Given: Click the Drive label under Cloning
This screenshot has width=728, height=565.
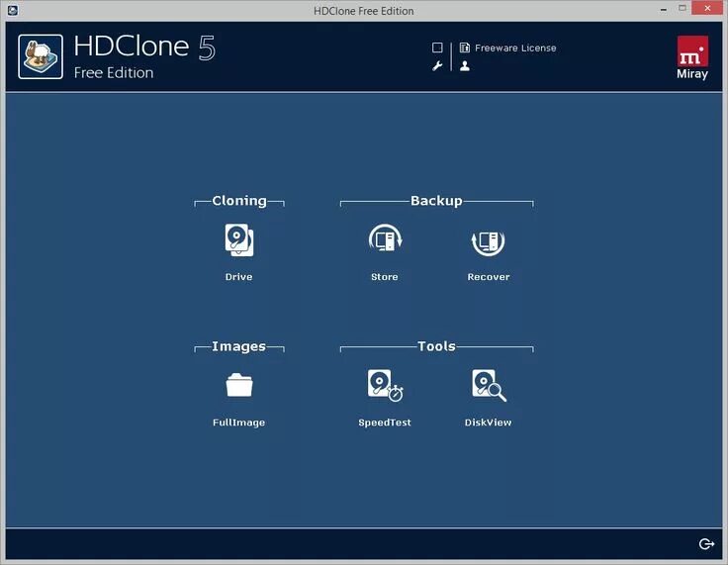Looking at the screenshot, I should click(238, 277).
